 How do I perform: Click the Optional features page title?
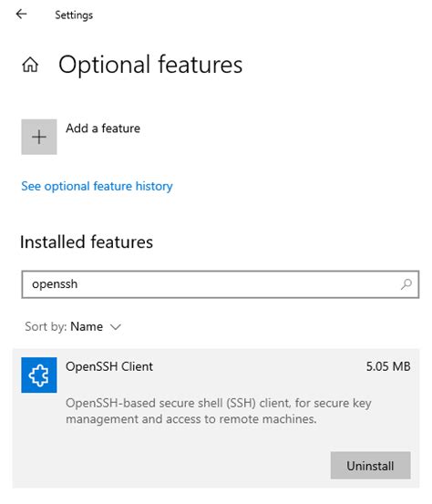[x=150, y=65]
